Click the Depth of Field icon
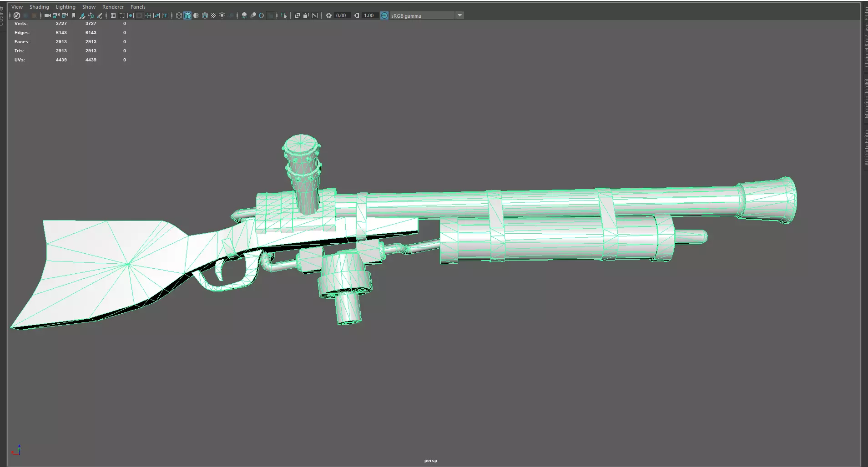868x467 pixels. (x=270, y=15)
